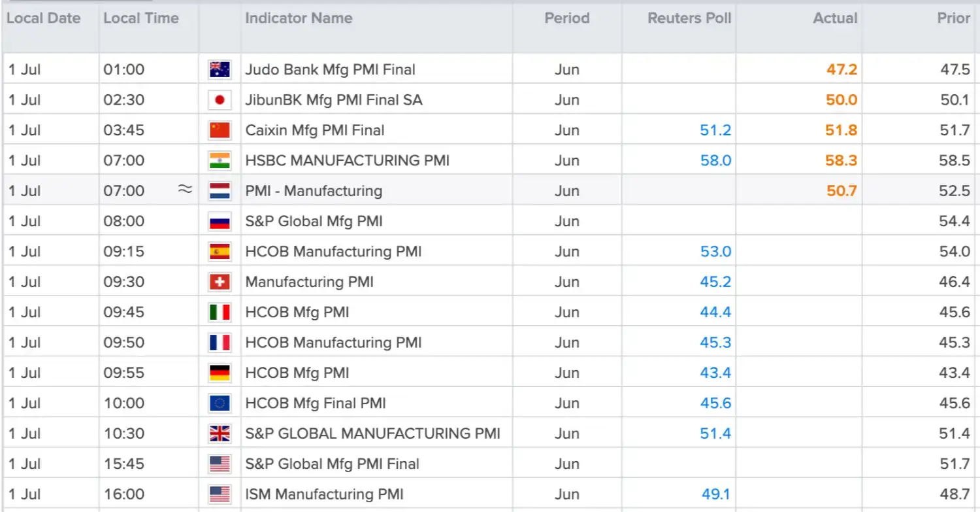This screenshot has width=980, height=512.
Task: Select the Reuters Poll value 58.0
Action: tap(715, 160)
